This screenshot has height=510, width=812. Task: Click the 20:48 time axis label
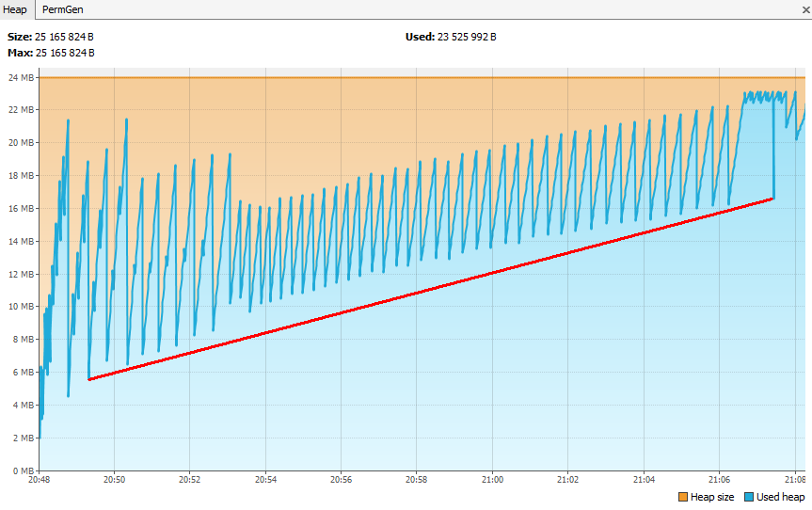tap(39, 480)
